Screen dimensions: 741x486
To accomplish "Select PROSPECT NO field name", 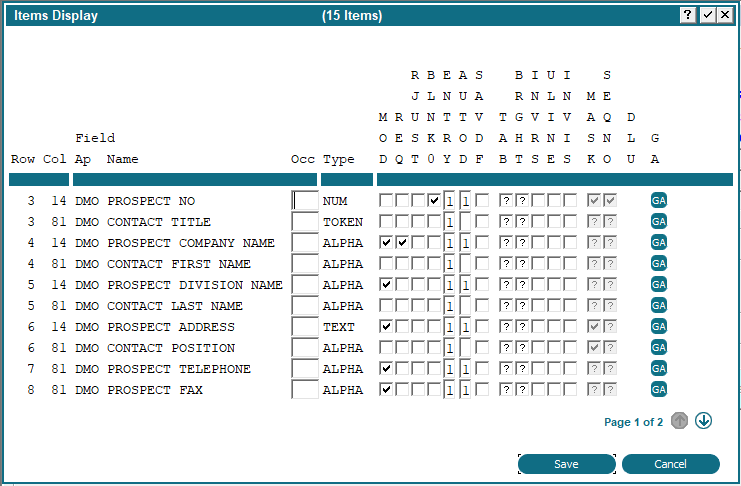I will coord(151,201).
